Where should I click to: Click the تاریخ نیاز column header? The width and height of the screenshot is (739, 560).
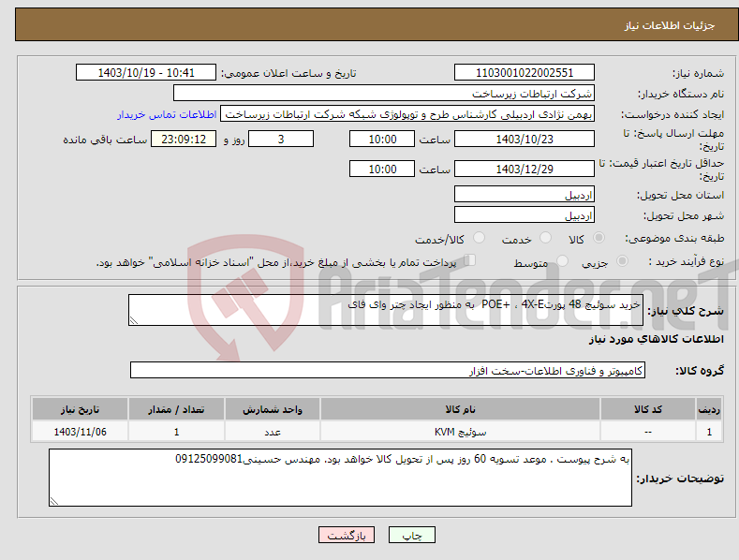pos(81,409)
